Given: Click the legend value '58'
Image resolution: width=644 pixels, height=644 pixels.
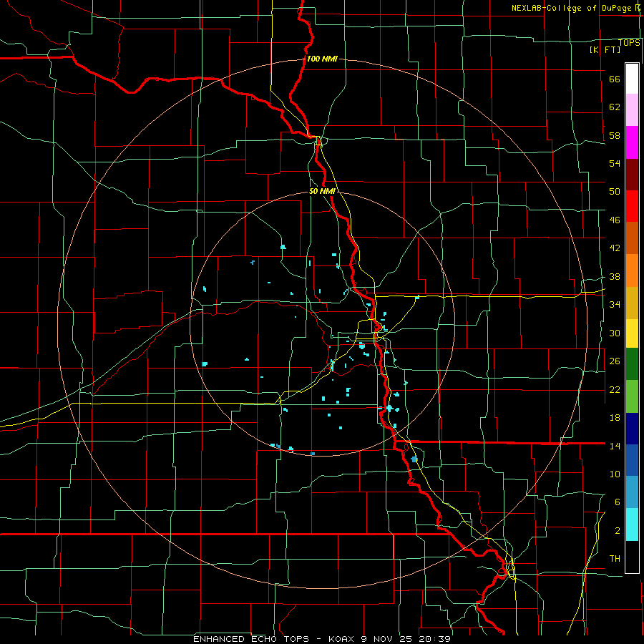Looking at the screenshot, I should pos(615,135).
